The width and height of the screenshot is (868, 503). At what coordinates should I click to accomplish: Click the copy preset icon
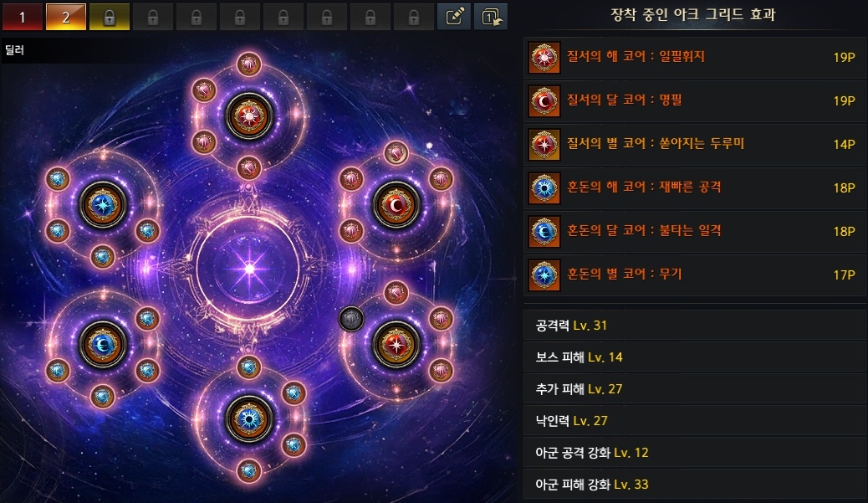(491, 17)
